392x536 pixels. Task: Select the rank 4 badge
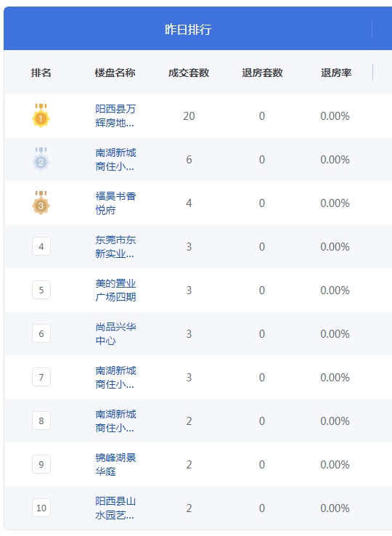tap(41, 246)
